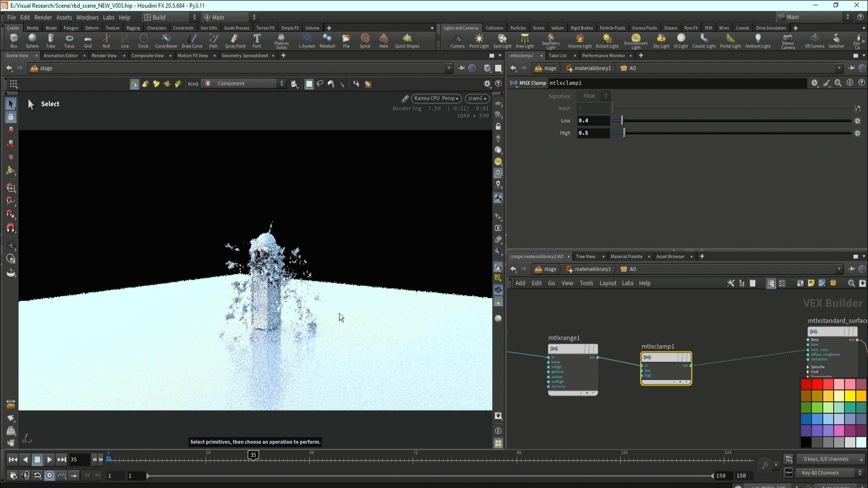Switch to the Material Palette tab

626,257
